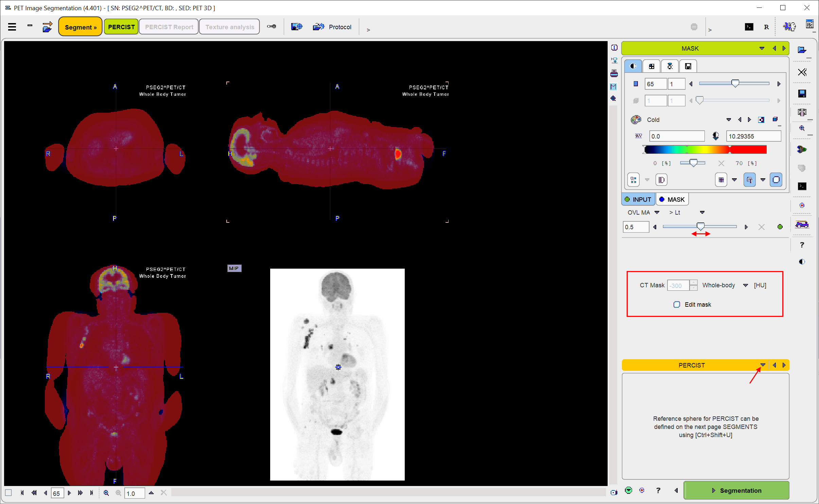This screenshot has height=504, width=819.
Task: Click the puzzle configuration icon at top right
Action: point(789,26)
